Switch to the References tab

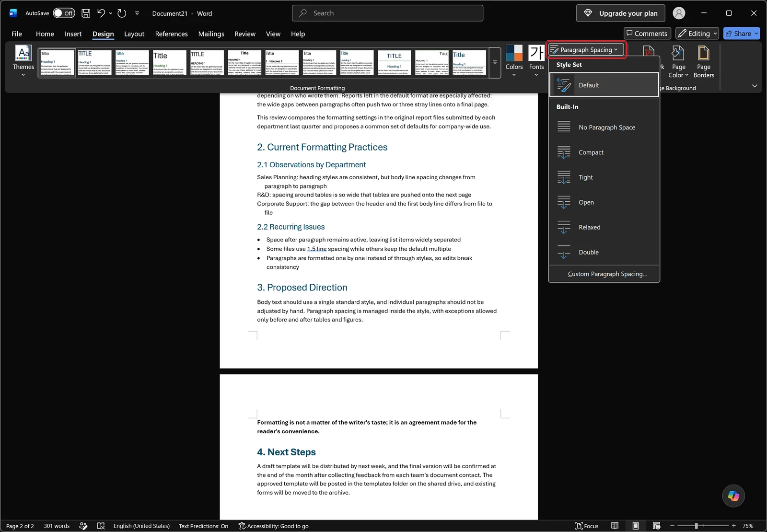(171, 34)
